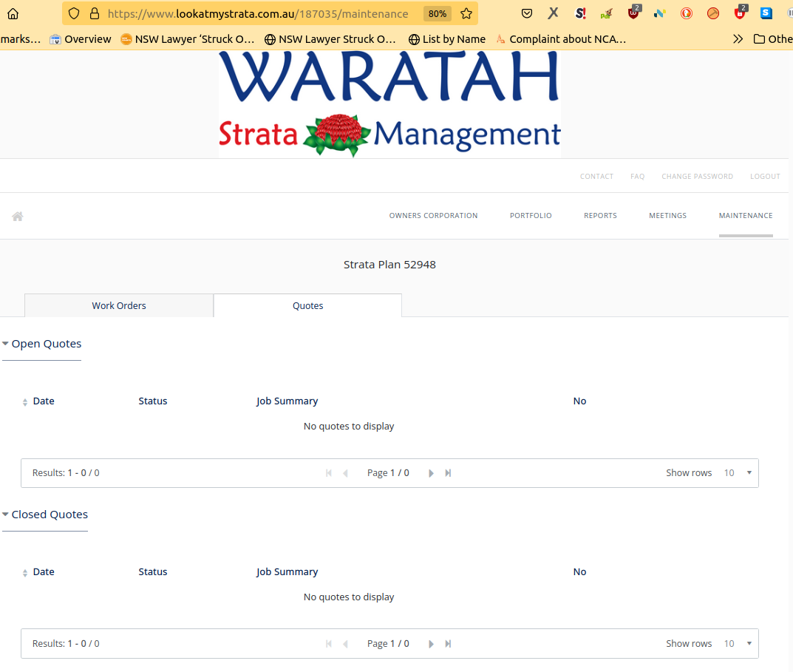
Task: Go to previous page in Open Quotes pager
Action: 345,473
